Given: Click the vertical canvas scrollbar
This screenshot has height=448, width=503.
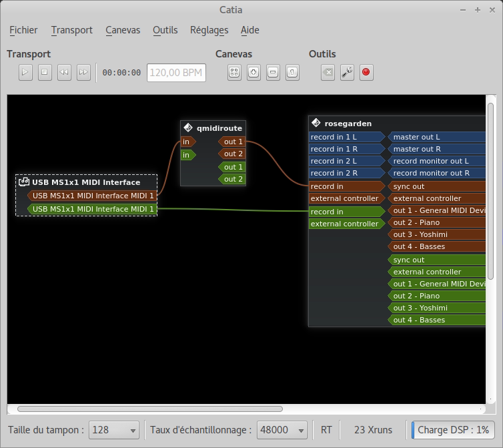Looking at the screenshot, I should point(490,191).
